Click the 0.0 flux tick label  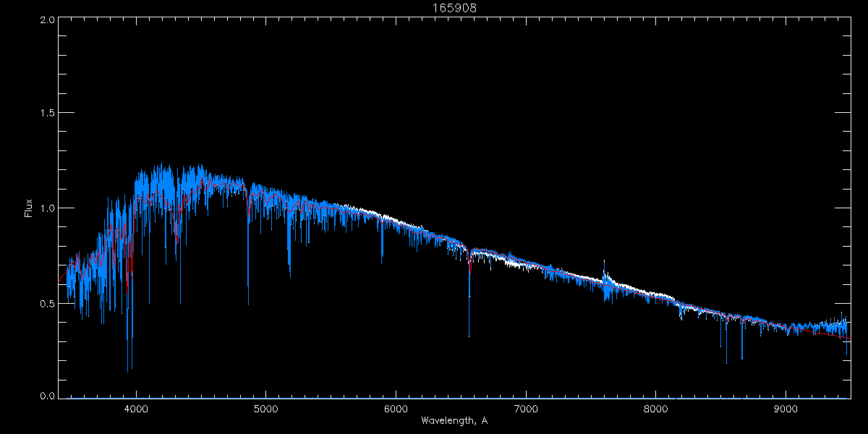pos(46,396)
